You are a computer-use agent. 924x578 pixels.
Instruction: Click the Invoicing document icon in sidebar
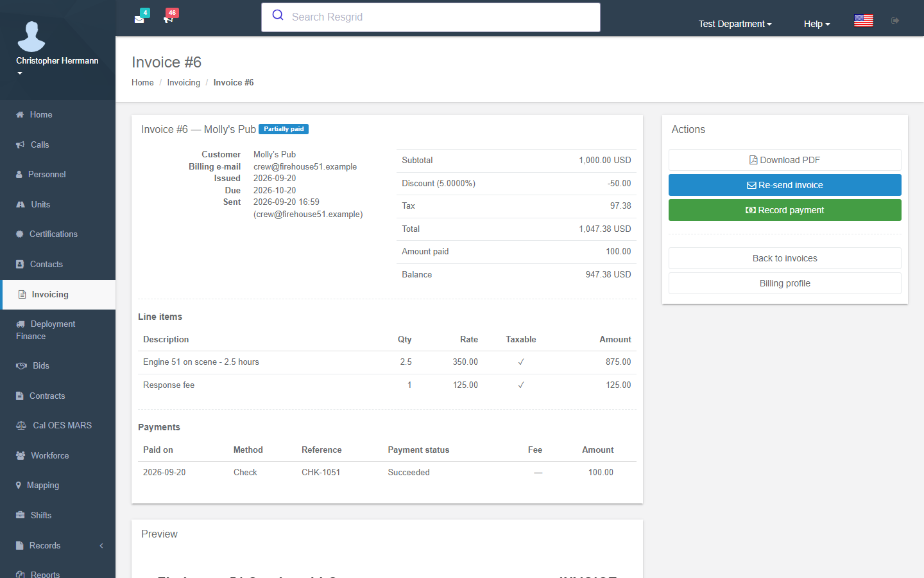22,295
